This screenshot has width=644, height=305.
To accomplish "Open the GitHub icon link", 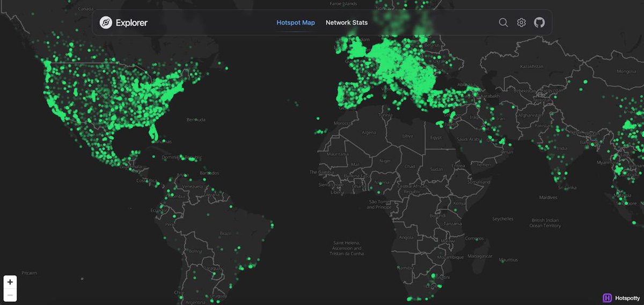I will click(x=539, y=23).
